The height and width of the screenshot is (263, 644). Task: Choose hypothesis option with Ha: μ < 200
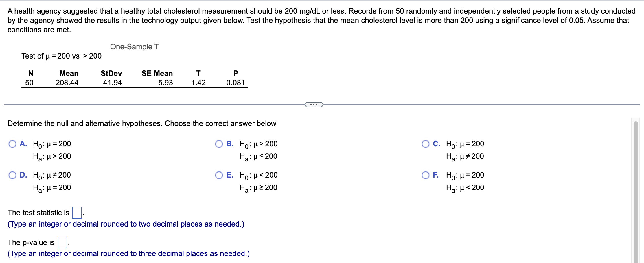pos(426,175)
